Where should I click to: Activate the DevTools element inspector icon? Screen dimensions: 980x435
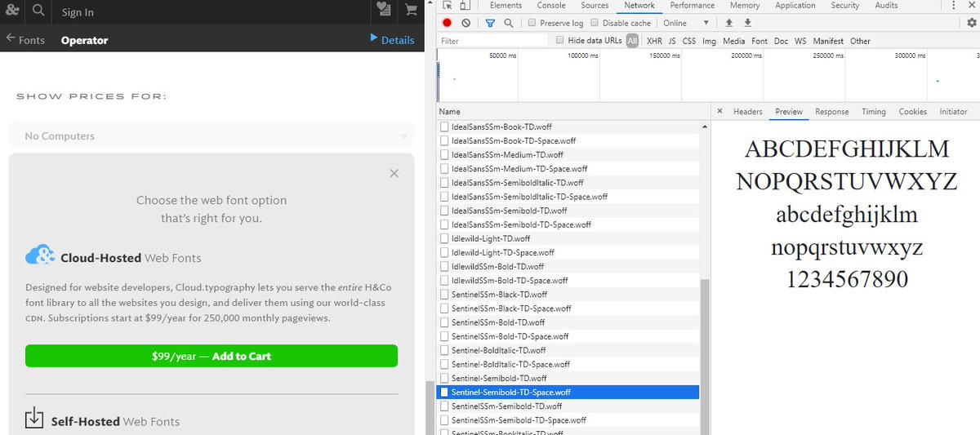(x=448, y=6)
